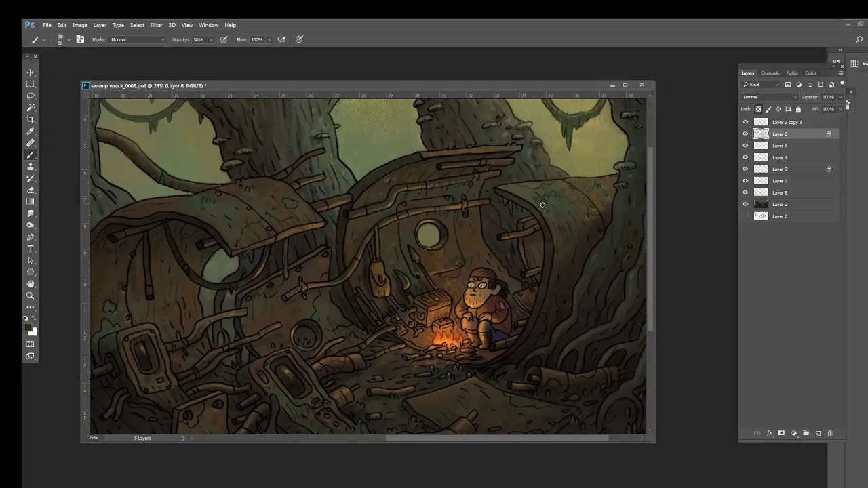Viewport: 868px width, 488px height.
Task: Hide Layer 3 using the eye icon
Action: click(745, 169)
